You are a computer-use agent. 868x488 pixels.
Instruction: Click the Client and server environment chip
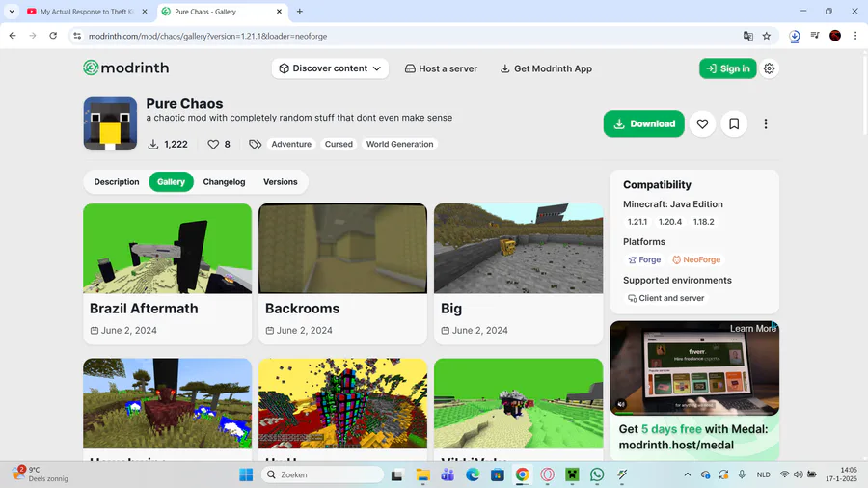[665, 298]
